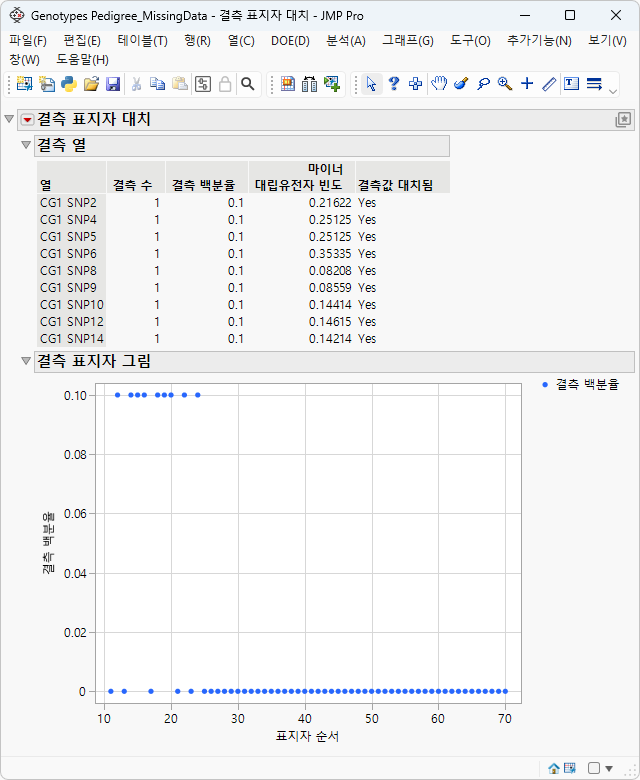Click the report layout icon beside the padlock
This screenshot has width=640, height=780.
[x=203, y=84]
